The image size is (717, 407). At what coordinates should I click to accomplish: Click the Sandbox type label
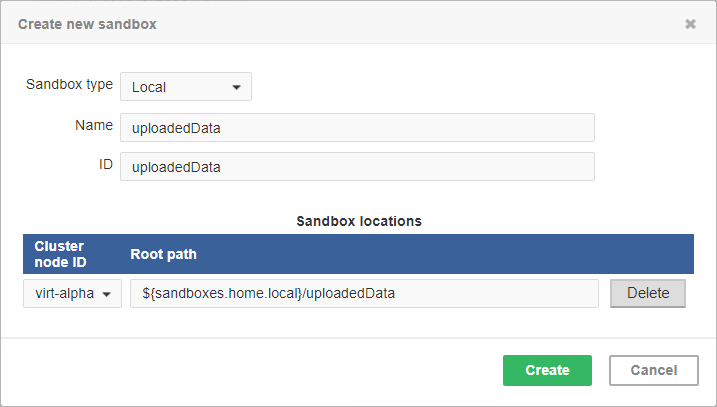tap(69, 85)
